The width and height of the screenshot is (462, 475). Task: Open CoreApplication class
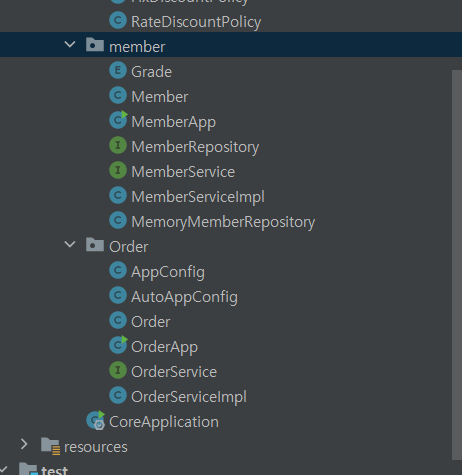[x=164, y=422]
